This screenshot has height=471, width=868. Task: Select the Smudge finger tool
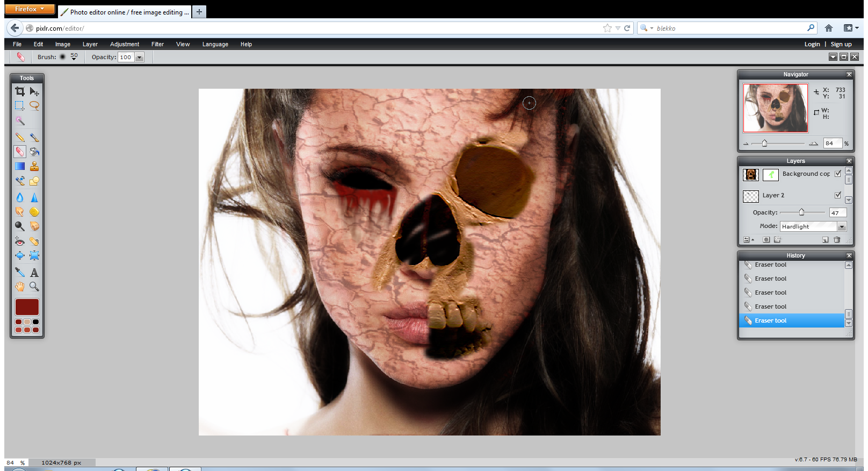pos(20,212)
